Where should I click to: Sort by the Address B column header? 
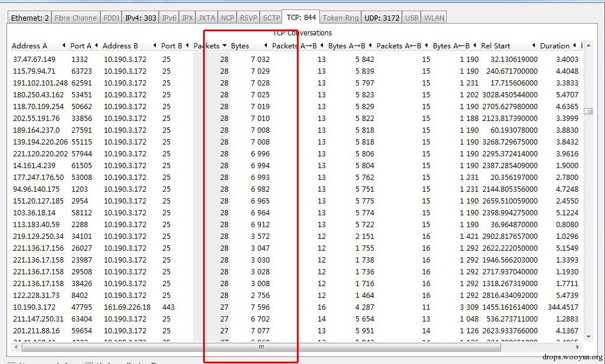click(120, 45)
